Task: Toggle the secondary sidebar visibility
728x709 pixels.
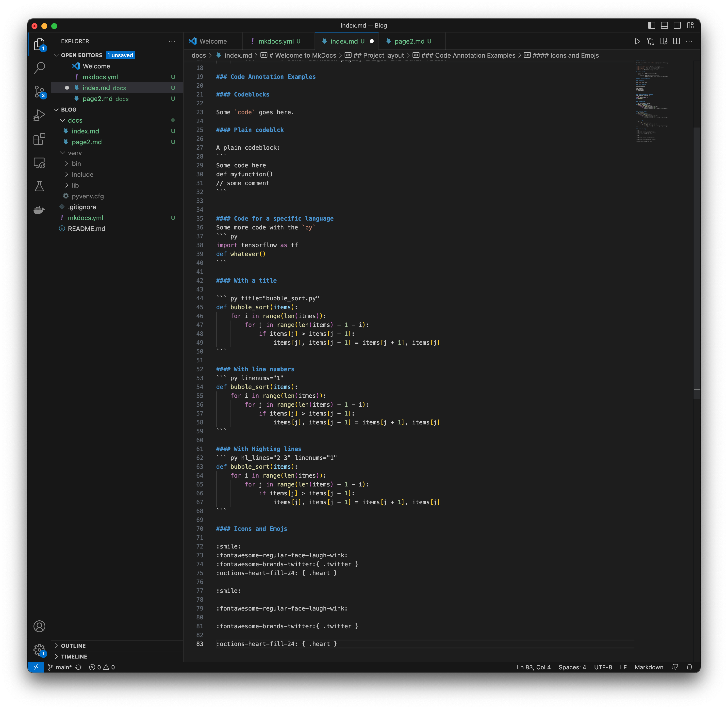Action: pyautogui.click(x=677, y=25)
